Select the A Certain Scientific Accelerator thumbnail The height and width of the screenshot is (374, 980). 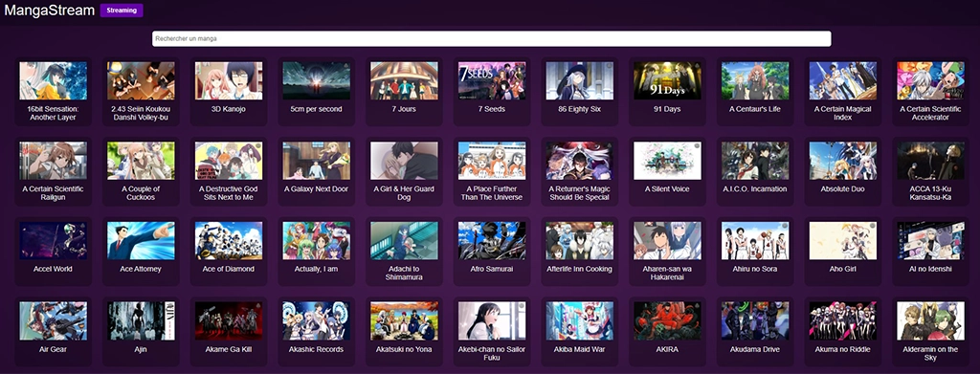[930, 80]
